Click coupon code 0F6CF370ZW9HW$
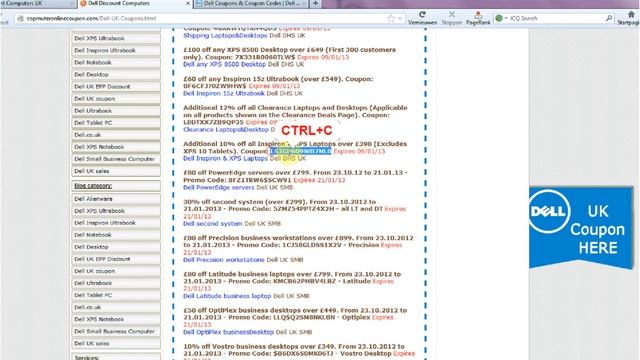Viewport: 640px width, 360px height. tap(215, 86)
